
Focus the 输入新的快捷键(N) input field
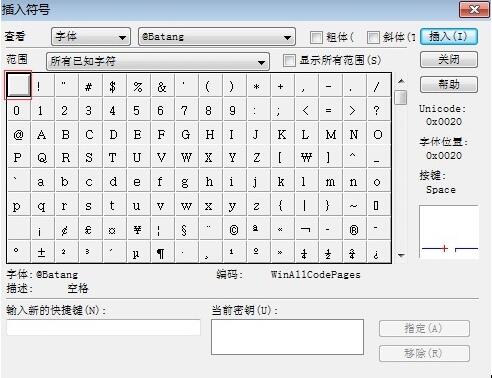103,327
